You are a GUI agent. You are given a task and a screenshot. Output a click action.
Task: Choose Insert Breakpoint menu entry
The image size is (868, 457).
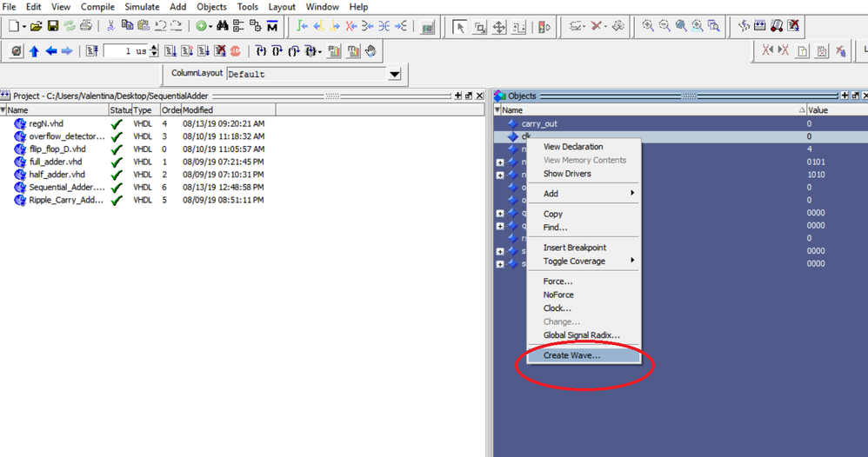pos(583,248)
